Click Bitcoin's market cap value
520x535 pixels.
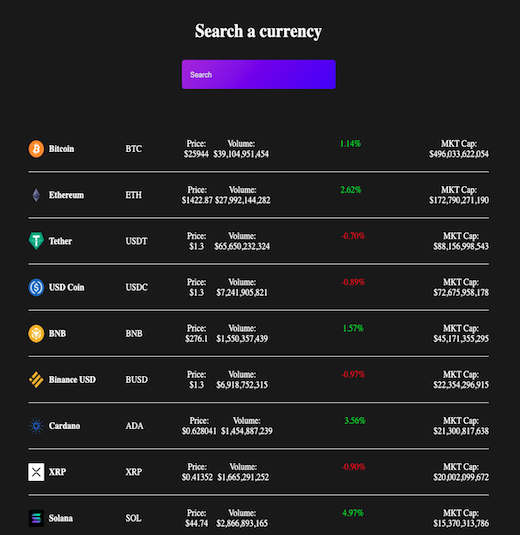pos(459,154)
